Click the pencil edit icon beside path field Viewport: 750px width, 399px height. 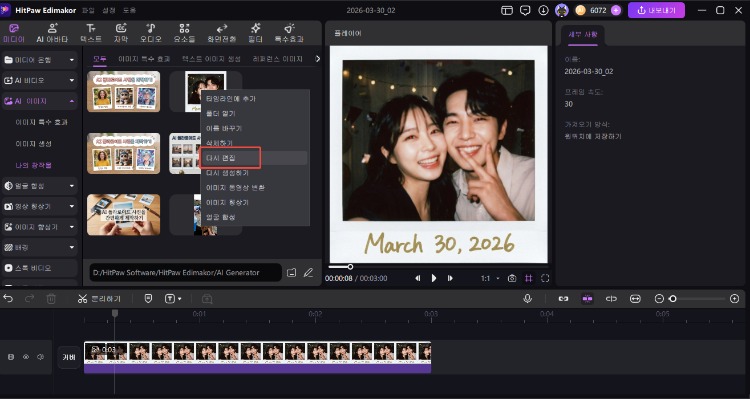pos(309,272)
